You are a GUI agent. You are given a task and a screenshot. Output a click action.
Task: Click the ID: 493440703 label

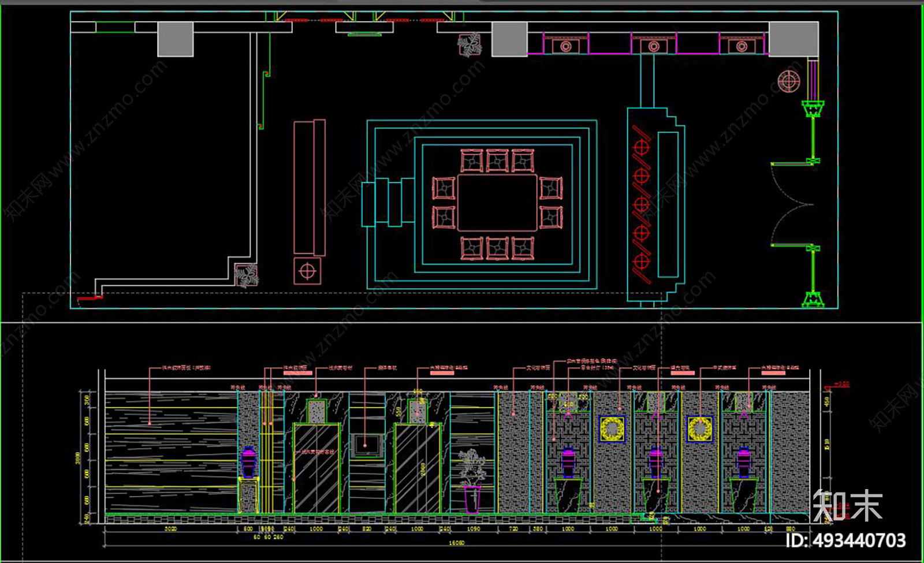[x=846, y=540]
